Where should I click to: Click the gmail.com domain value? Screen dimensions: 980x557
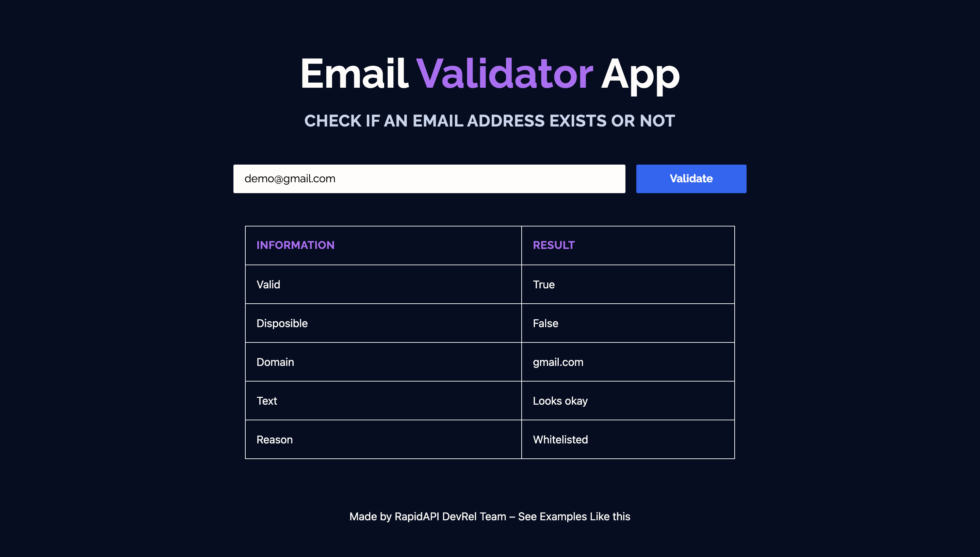(558, 362)
